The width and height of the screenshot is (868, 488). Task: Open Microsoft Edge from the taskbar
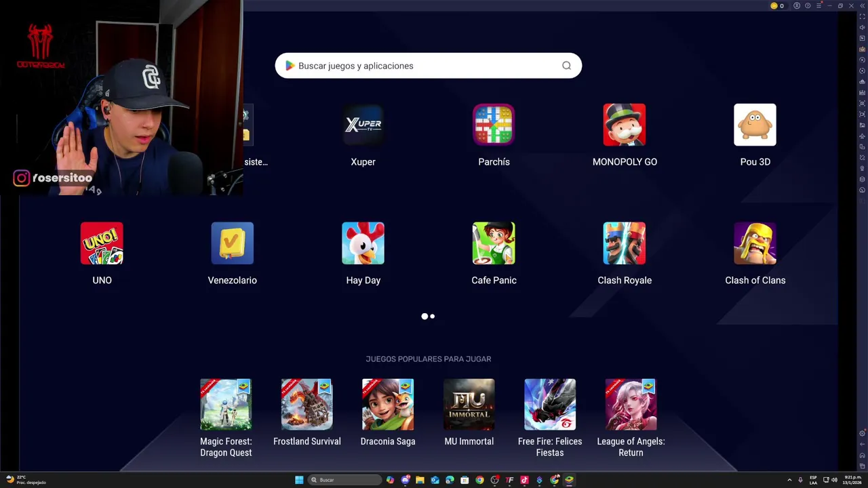click(x=450, y=480)
